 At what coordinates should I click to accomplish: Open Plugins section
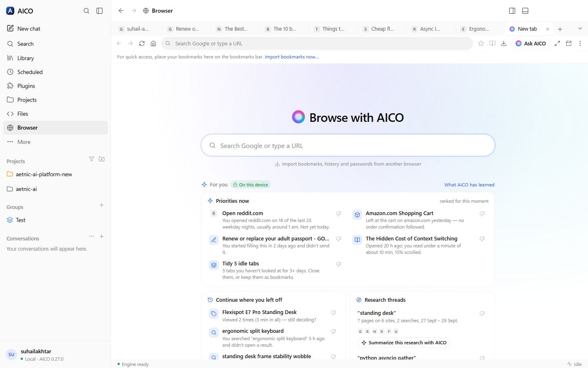(56, 86)
